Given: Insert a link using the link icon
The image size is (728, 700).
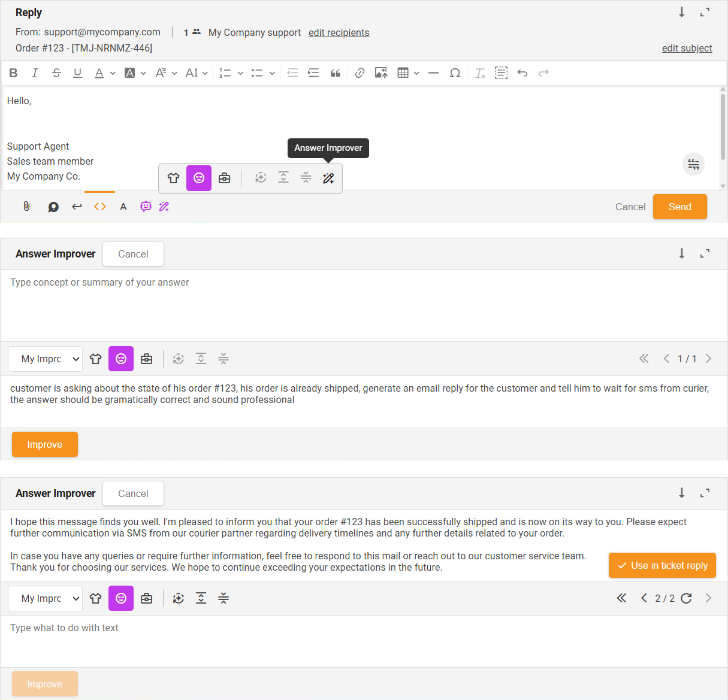Looking at the screenshot, I should pos(360,73).
